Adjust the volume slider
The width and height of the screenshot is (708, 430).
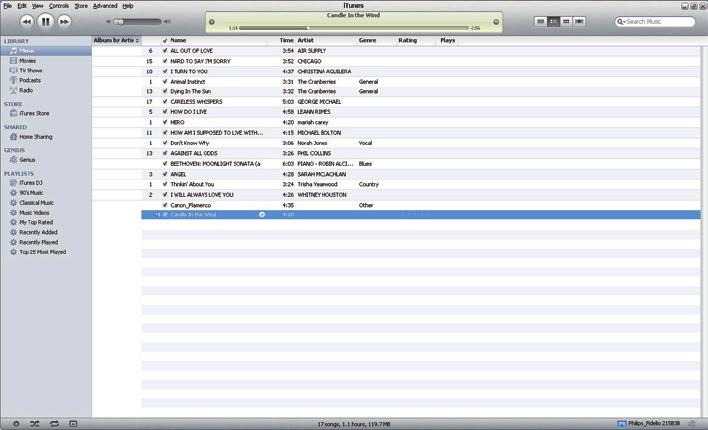[x=137, y=21]
